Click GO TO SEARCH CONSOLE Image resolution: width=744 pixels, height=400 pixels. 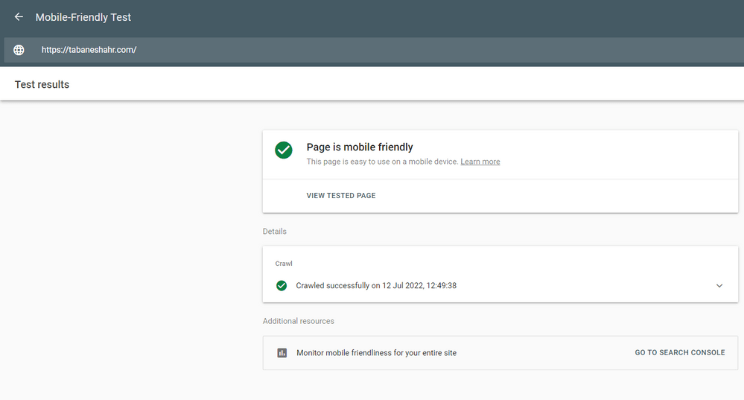[x=679, y=353]
